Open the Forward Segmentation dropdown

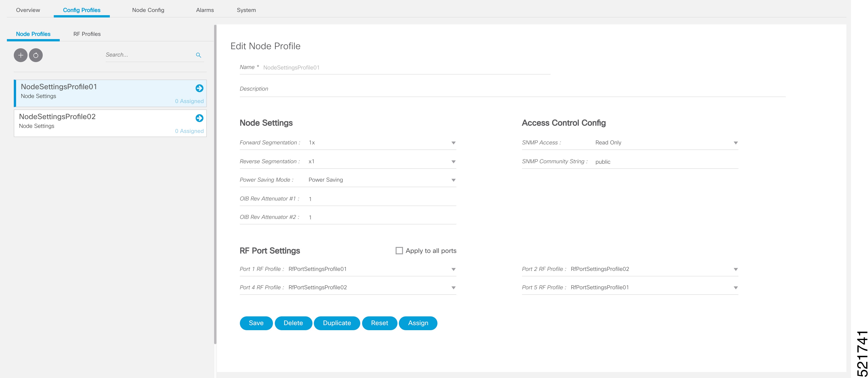(x=453, y=142)
